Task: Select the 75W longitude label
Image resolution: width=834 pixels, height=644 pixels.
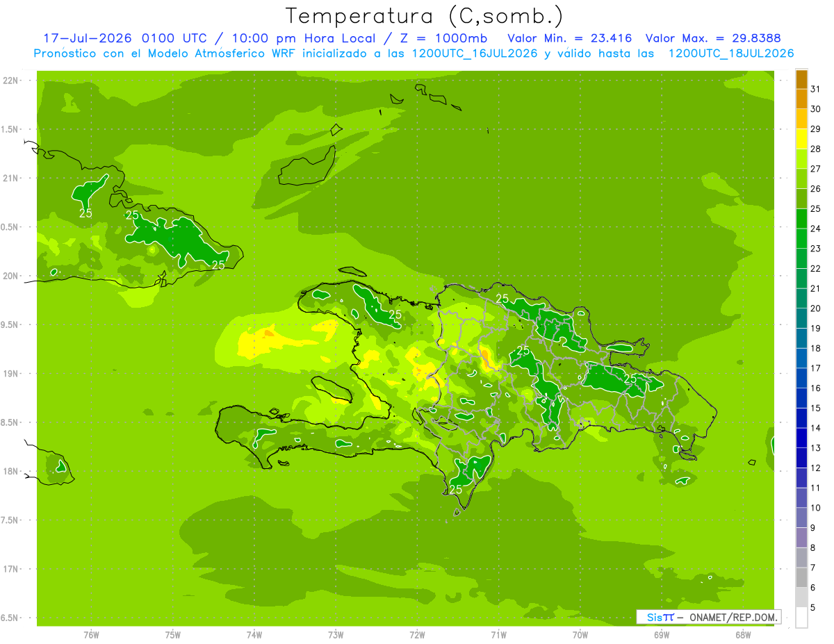Action: 173,635
